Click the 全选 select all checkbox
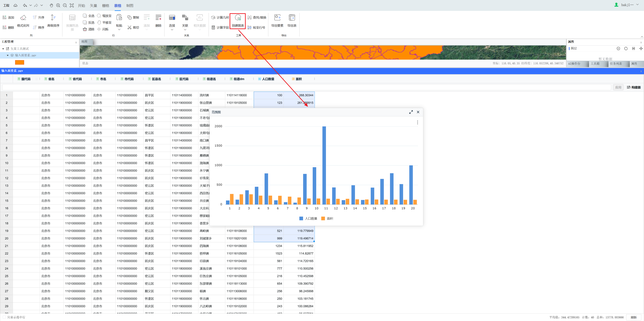644x321 pixels. (x=85, y=16)
